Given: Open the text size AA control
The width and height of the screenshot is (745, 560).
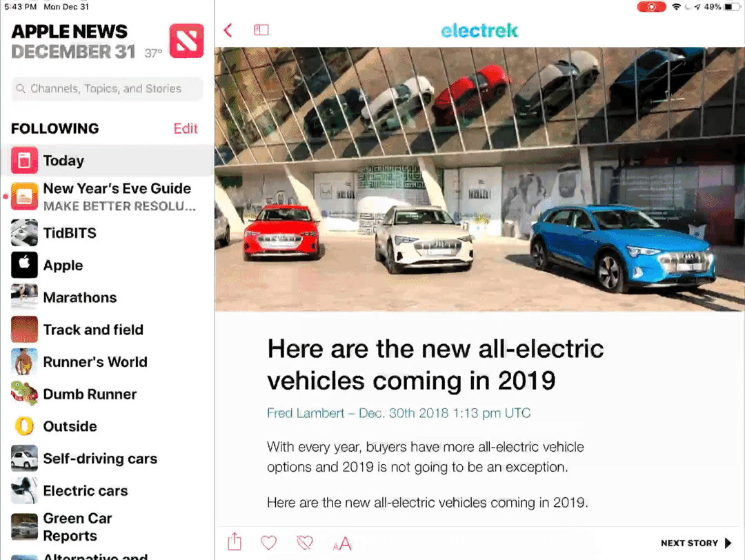Looking at the screenshot, I should (x=342, y=543).
